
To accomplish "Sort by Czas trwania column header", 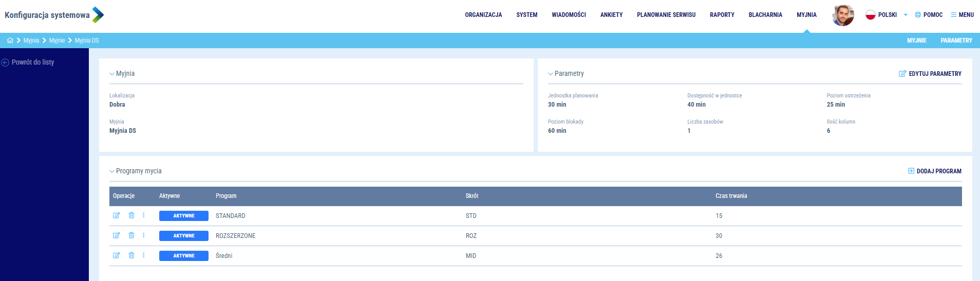I will 731,196.
